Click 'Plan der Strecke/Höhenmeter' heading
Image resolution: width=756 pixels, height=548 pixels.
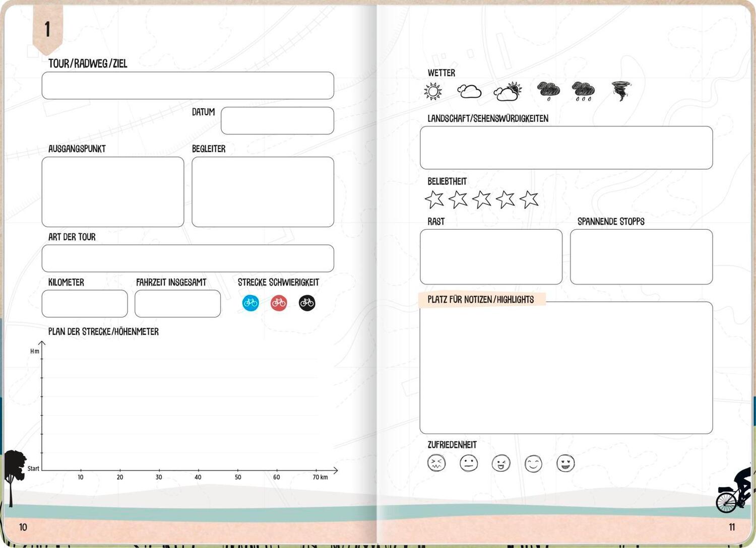[103, 331]
